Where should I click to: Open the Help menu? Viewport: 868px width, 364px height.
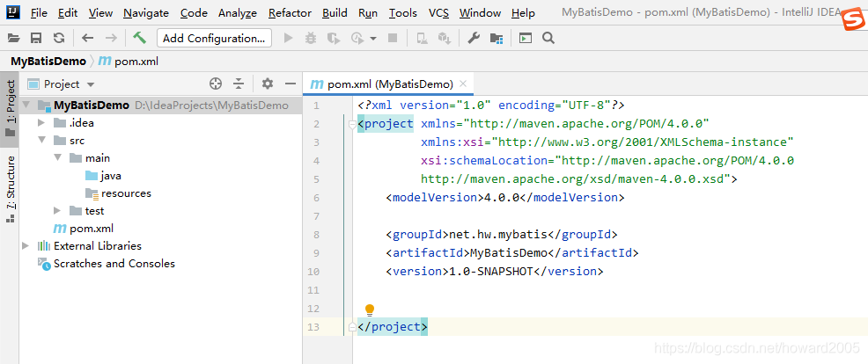(523, 12)
